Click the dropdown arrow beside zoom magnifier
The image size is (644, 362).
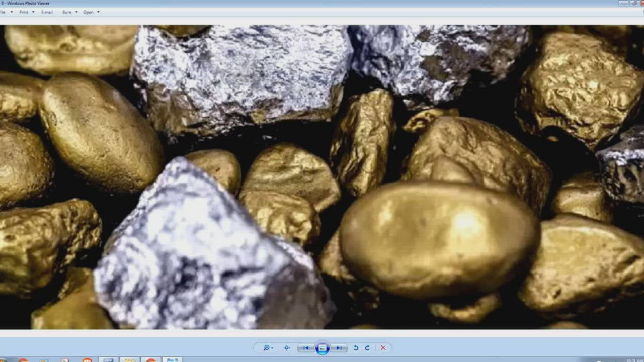tap(272, 348)
